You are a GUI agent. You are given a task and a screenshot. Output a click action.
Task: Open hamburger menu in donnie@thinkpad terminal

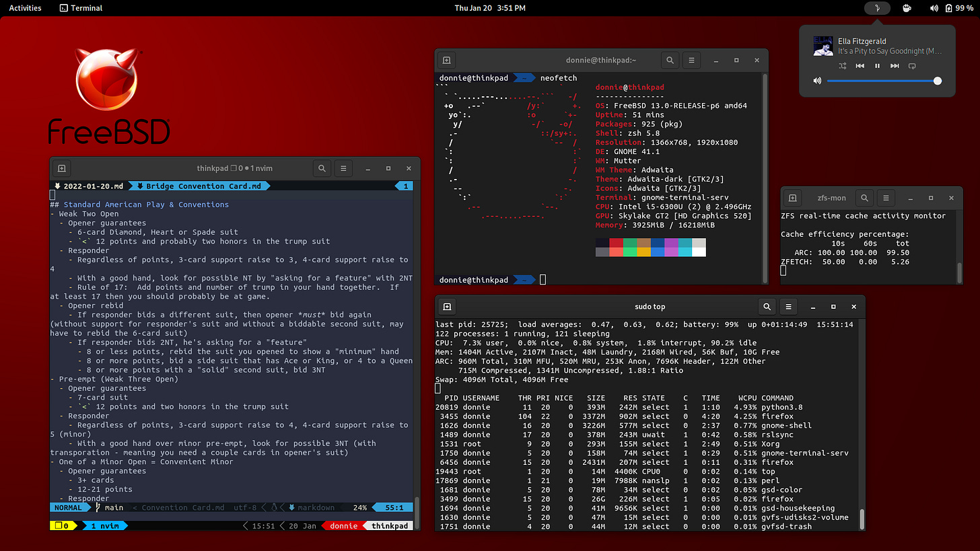click(691, 61)
